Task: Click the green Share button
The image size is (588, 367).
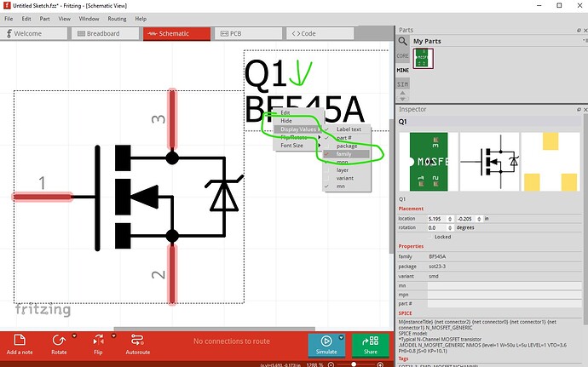Action: 370,345
